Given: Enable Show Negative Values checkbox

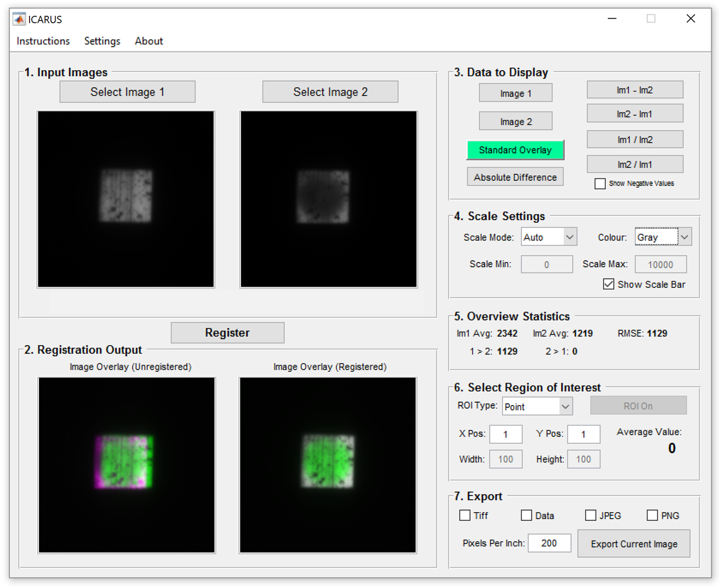Looking at the screenshot, I should tap(600, 184).
